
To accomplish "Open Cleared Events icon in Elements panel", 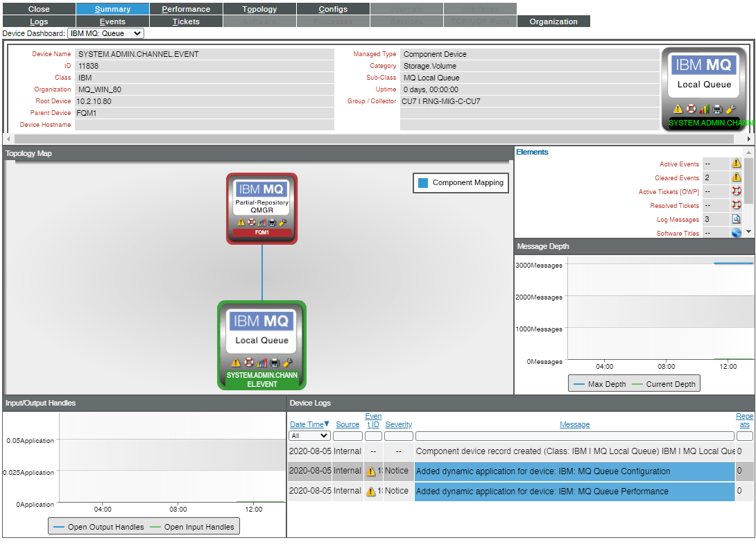I will point(736,177).
